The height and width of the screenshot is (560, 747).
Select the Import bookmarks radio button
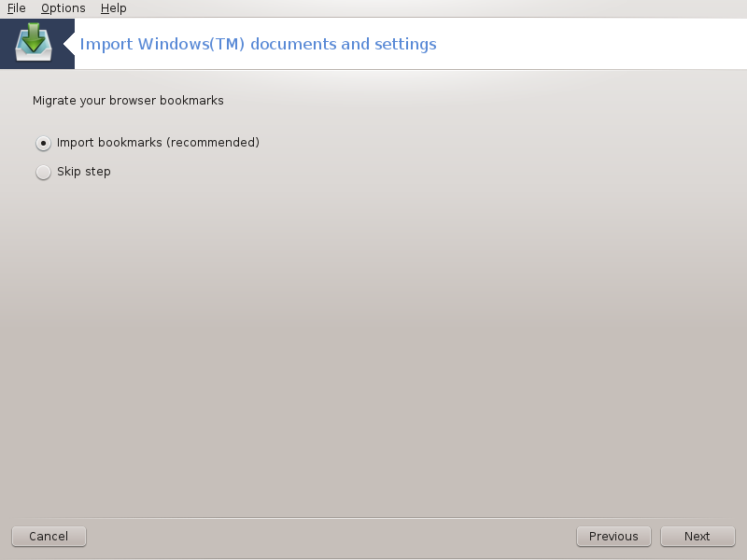point(43,143)
